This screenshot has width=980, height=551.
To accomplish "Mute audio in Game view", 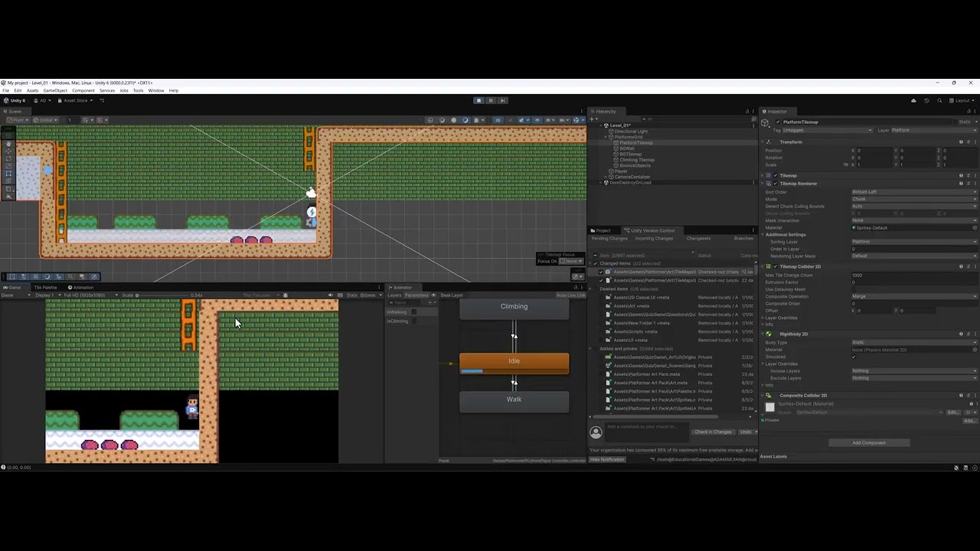I will pos(331,295).
